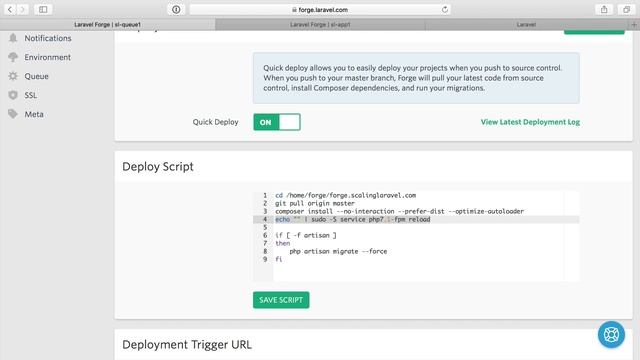Go back with Safari back arrow
The width and height of the screenshot is (640, 360).
tap(10, 9)
